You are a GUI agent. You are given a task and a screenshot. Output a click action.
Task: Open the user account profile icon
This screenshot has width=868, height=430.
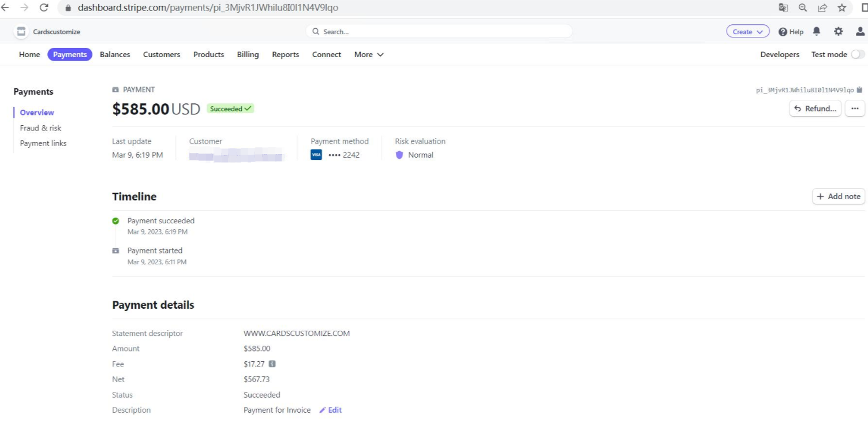pyautogui.click(x=860, y=32)
